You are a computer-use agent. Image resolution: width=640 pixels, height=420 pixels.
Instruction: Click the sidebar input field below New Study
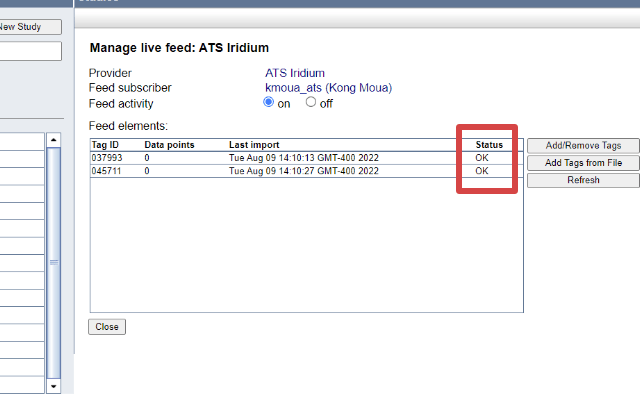(30, 51)
